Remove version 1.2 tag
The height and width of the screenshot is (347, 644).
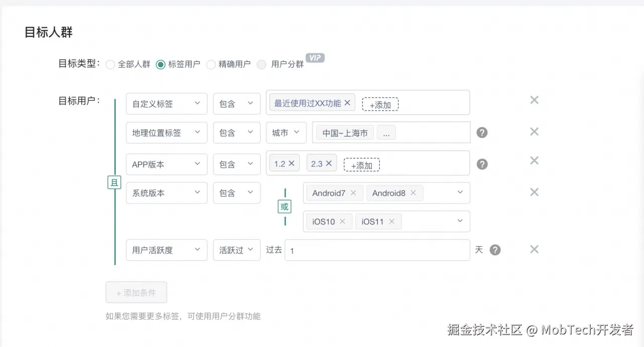(x=291, y=163)
